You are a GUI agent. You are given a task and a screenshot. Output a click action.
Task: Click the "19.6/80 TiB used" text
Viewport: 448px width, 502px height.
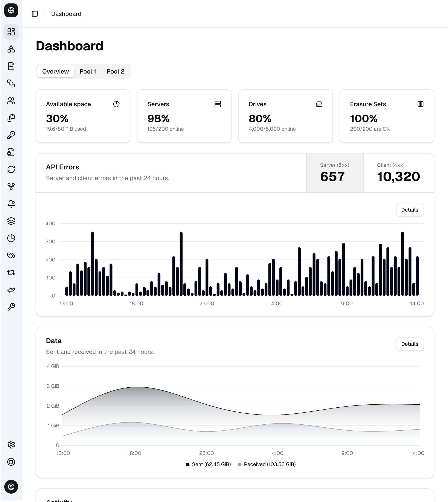point(66,129)
